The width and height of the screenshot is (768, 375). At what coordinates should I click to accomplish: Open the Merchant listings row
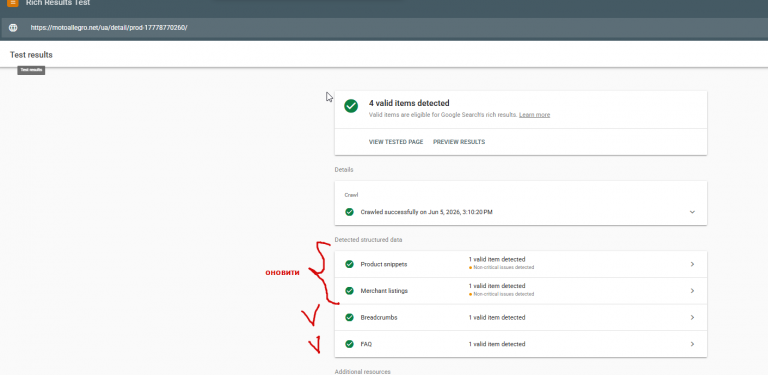point(521,291)
